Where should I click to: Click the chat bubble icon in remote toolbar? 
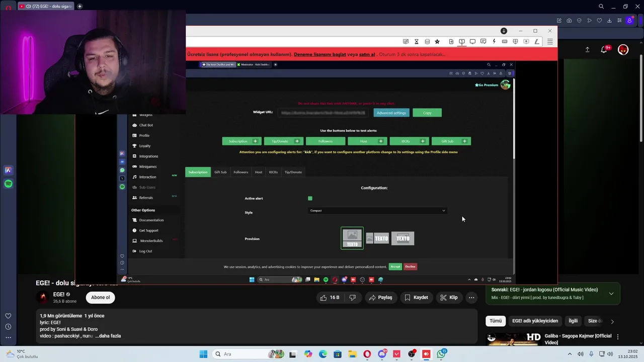click(483, 42)
